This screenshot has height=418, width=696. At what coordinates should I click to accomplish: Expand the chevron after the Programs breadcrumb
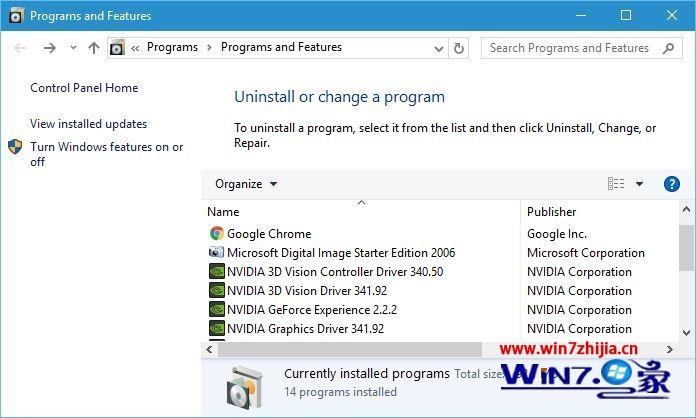(209, 47)
